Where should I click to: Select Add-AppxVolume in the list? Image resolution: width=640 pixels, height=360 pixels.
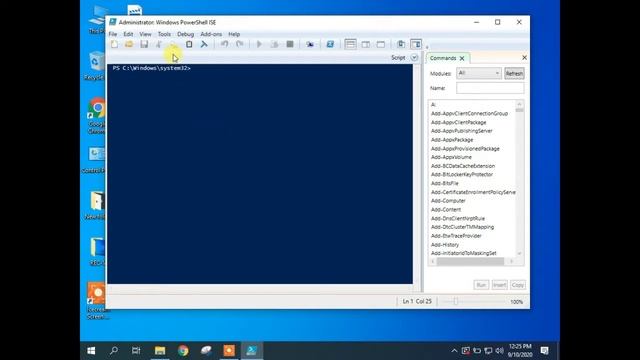[451, 157]
